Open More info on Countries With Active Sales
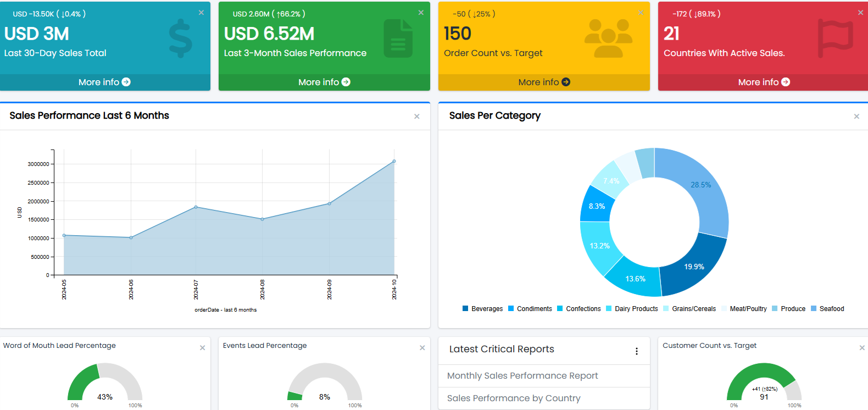 [764, 82]
